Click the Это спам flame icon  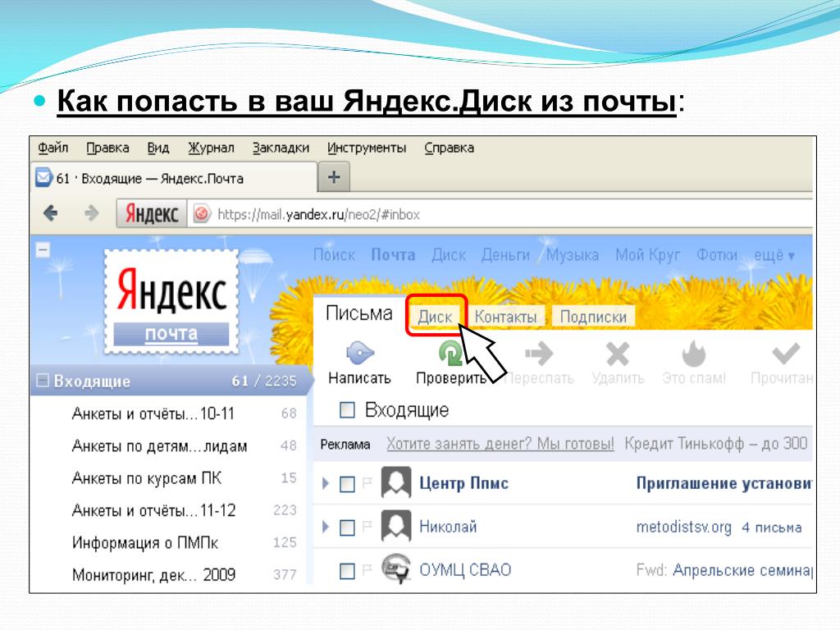694,354
